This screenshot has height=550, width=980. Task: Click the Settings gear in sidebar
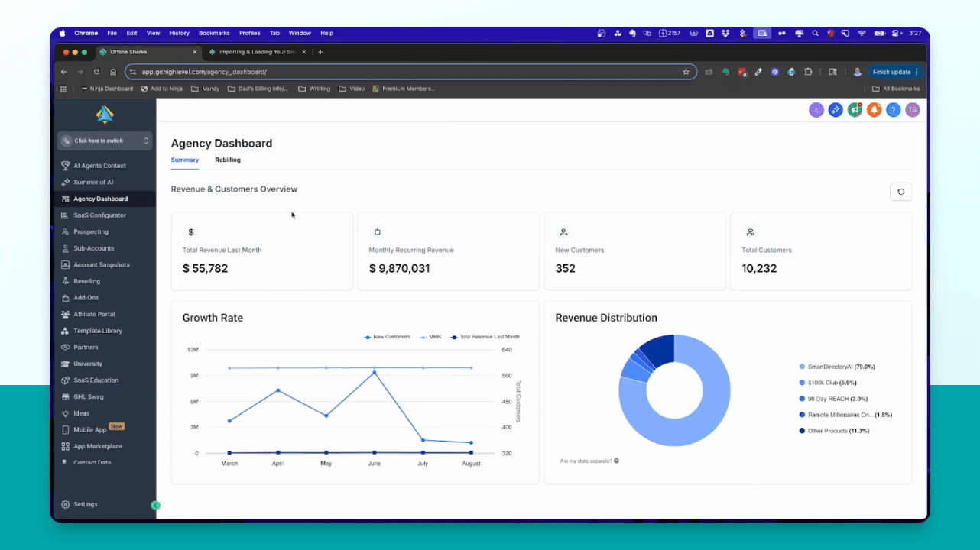tap(66, 504)
